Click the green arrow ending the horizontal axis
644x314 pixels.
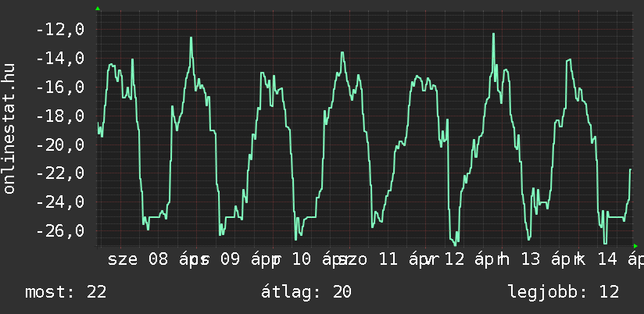pos(635,246)
